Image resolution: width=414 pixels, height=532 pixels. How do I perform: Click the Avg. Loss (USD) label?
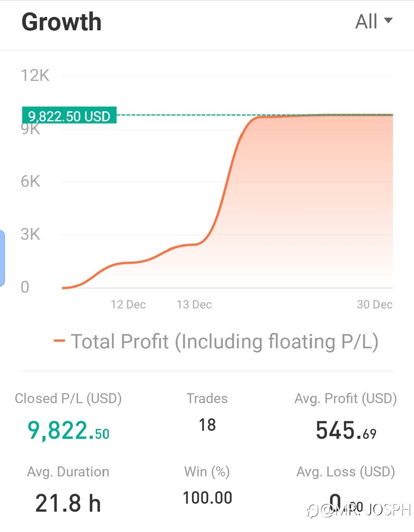[x=345, y=471]
